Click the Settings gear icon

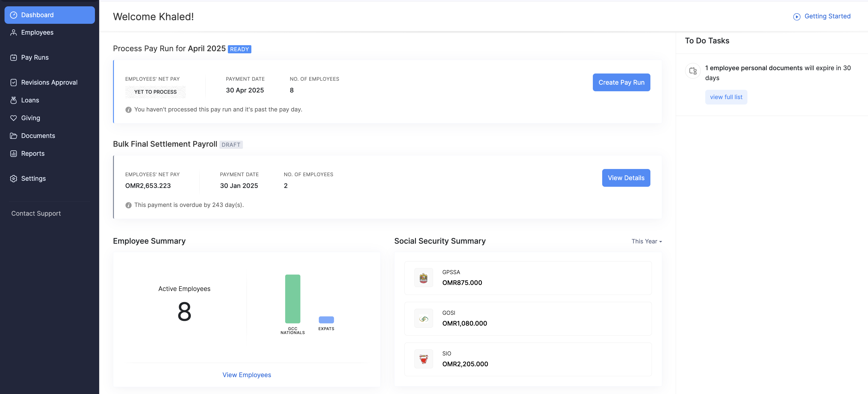pyautogui.click(x=14, y=179)
